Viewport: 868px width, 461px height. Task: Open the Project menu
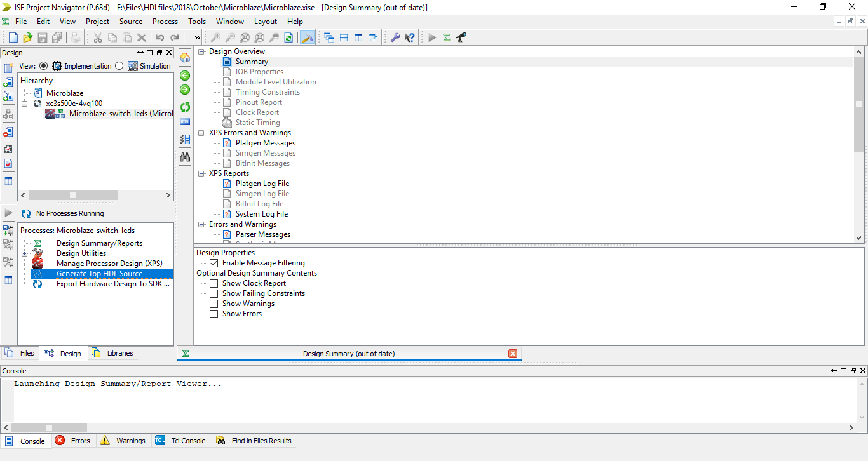coord(97,22)
